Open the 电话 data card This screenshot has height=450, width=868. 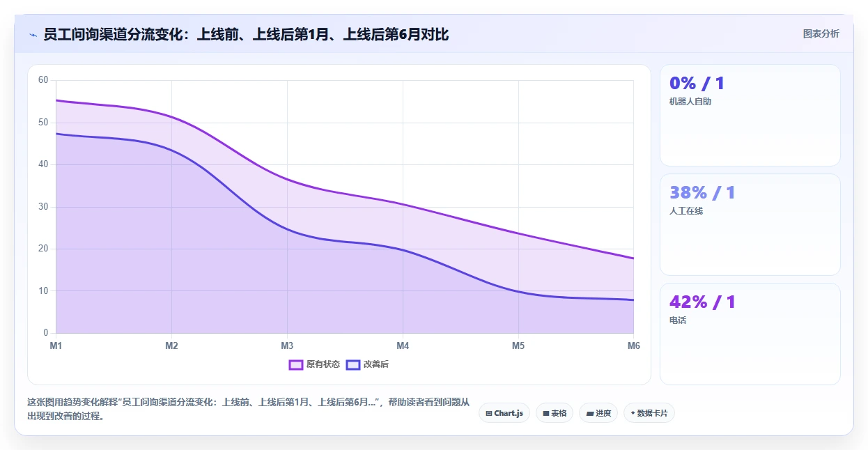click(750, 334)
